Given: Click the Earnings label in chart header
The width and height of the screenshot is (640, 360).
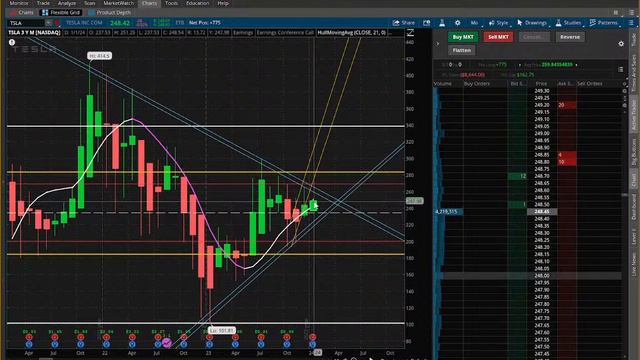Looking at the screenshot, I should (x=243, y=33).
